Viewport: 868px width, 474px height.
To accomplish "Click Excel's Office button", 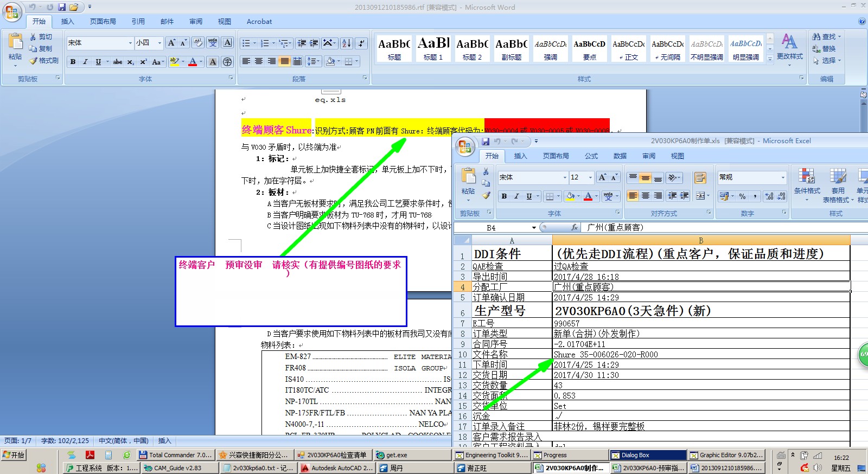I will (x=465, y=146).
